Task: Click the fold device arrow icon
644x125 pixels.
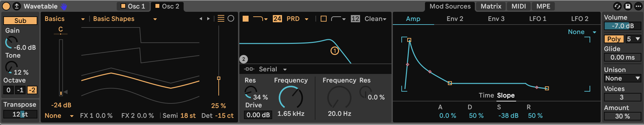Action: 16,6
